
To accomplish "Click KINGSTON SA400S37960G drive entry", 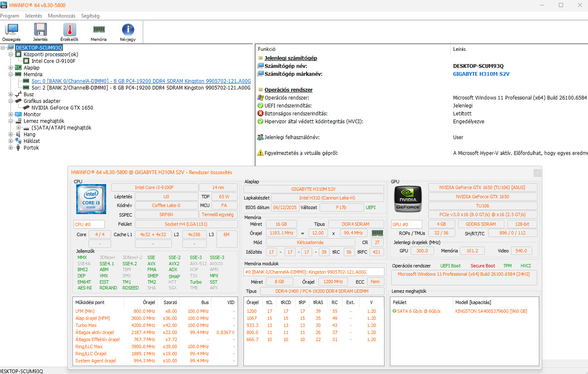I will (x=491, y=311).
